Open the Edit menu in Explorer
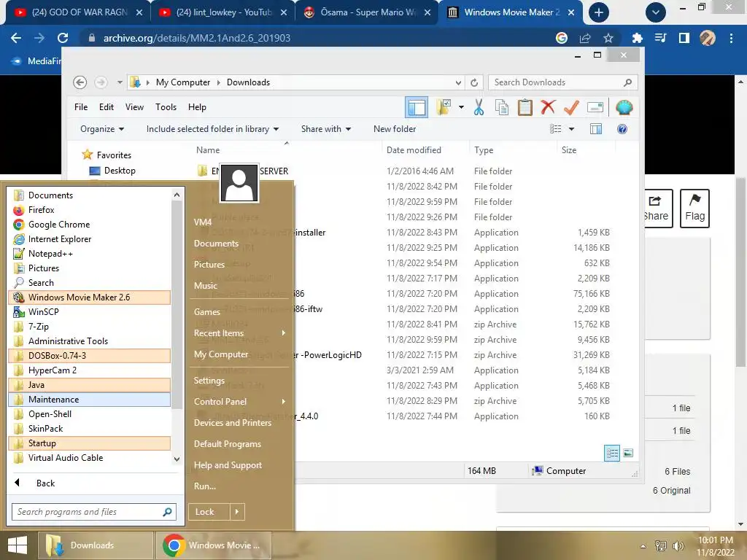 (107, 107)
